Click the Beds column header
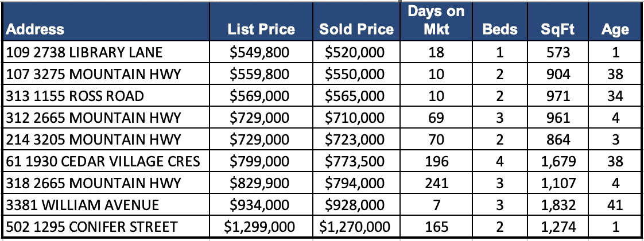Image resolution: width=644 pixels, height=241 pixels. (x=499, y=29)
